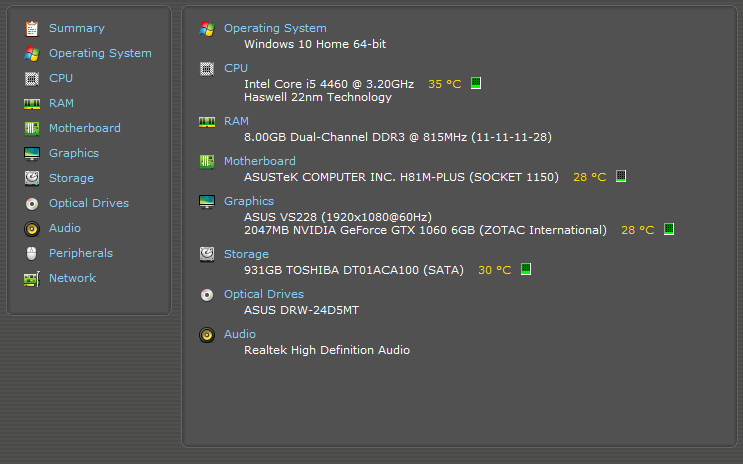The width and height of the screenshot is (743, 464).
Task: Click the Audio heading link in main panel
Action: 240,334
